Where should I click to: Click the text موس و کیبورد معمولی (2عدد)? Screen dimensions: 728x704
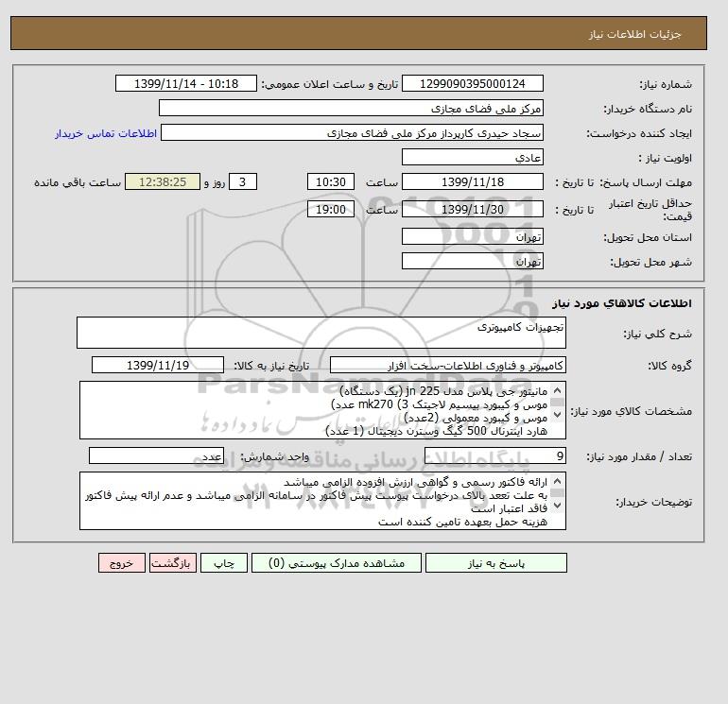click(x=476, y=418)
